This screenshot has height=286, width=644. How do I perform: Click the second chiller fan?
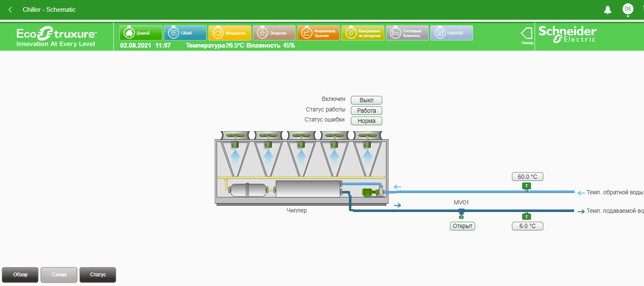click(x=268, y=136)
